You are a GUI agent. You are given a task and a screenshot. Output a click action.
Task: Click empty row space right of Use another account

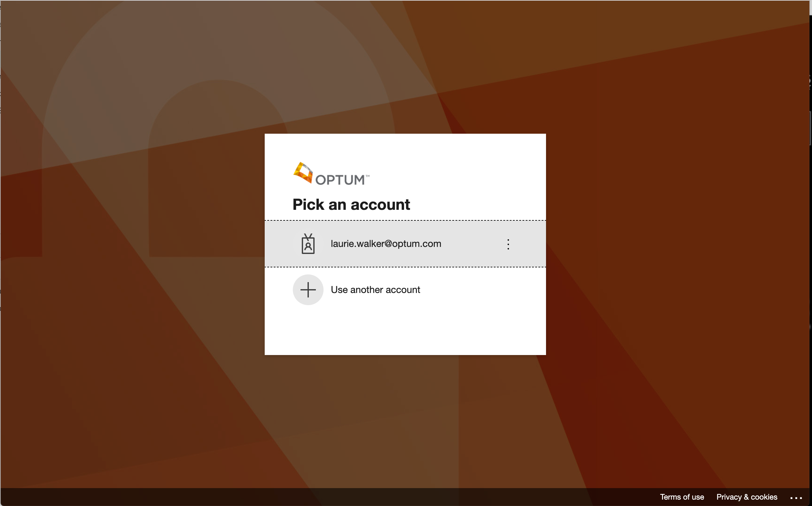(x=485, y=289)
